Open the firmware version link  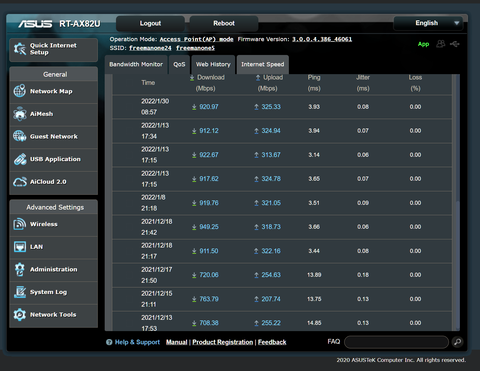(322, 39)
